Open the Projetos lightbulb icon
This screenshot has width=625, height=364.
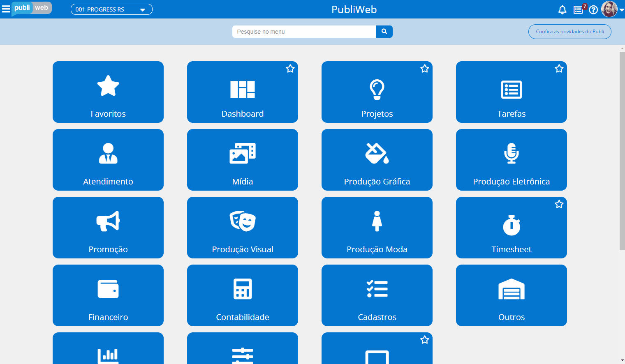click(377, 90)
